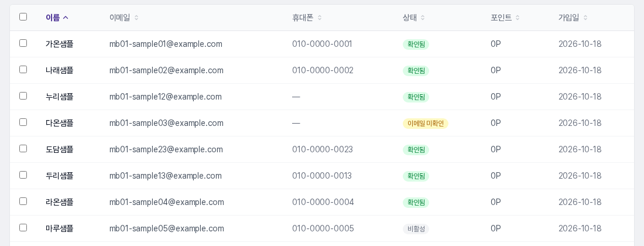Check the 라온샘플 row checkbox

pos(23,201)
